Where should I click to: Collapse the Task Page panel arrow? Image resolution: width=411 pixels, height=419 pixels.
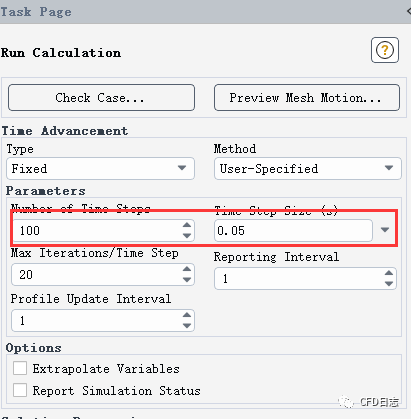[x=409, y=11]
